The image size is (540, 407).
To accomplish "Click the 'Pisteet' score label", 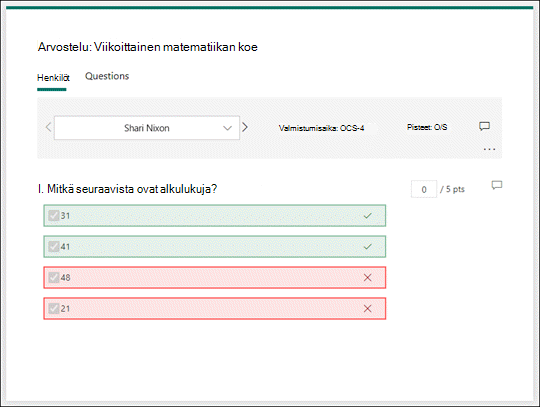I will (x=427, y=127).
